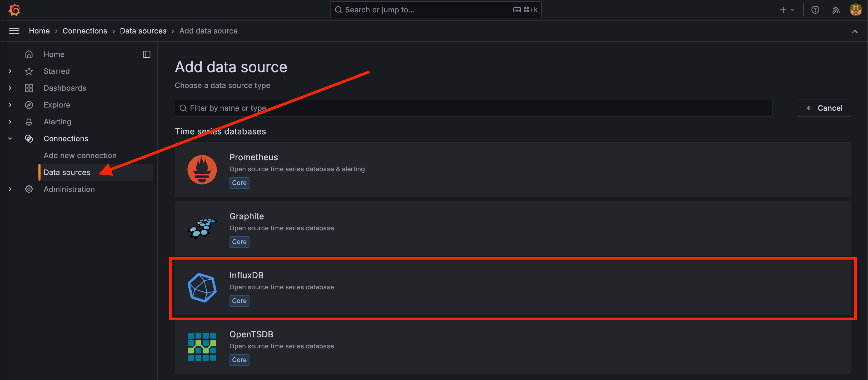The width and height of the screenshot is (868, 380).
Task: Click the Grafana logo icon
Action: pos(14,10)
